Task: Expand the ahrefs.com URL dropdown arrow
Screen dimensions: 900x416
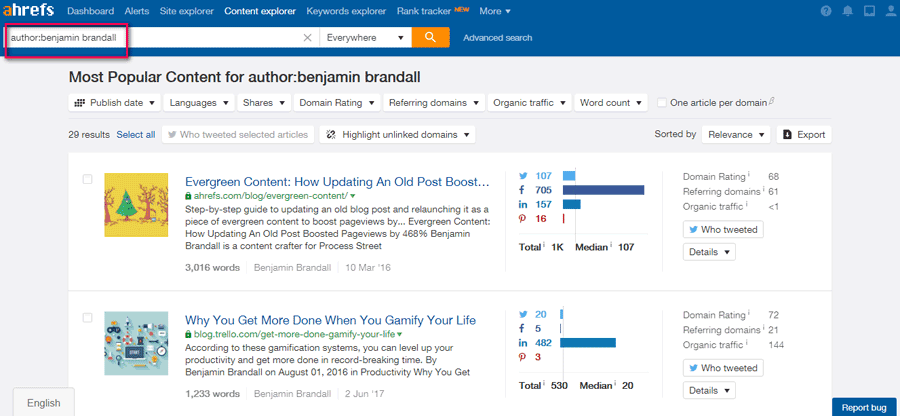Action: point(353,196)
